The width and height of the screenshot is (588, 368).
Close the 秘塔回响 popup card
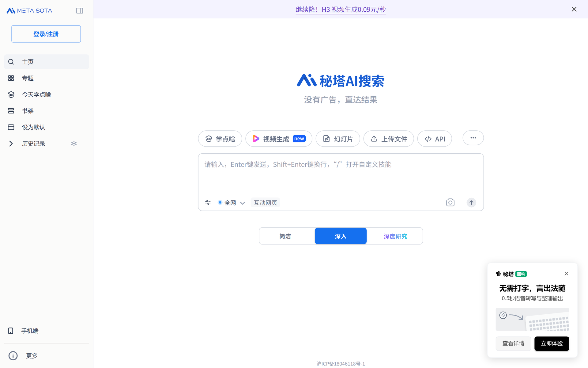566,274
